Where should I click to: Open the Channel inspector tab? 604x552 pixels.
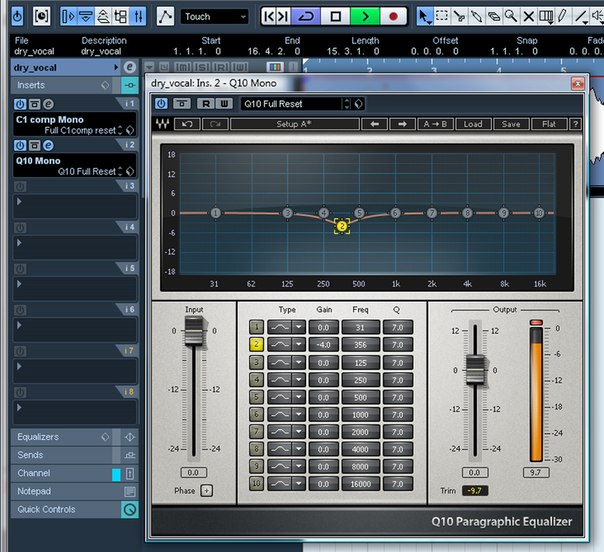pos(34,473)
